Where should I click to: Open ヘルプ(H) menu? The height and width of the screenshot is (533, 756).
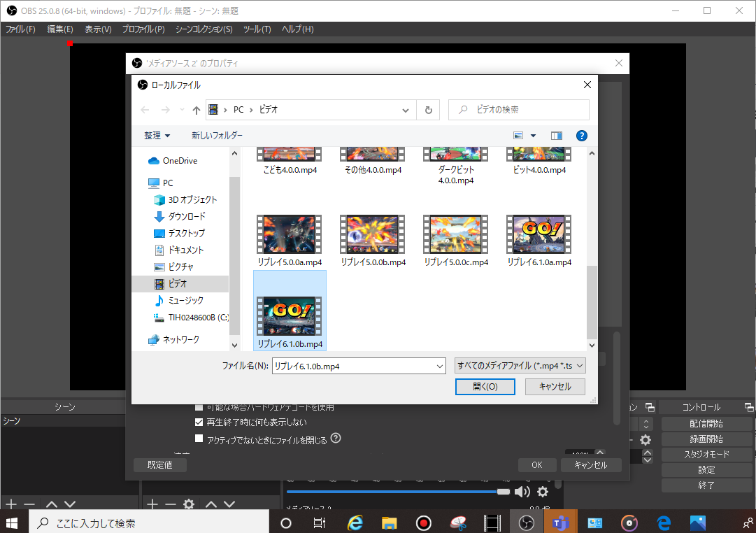point(297,29)
